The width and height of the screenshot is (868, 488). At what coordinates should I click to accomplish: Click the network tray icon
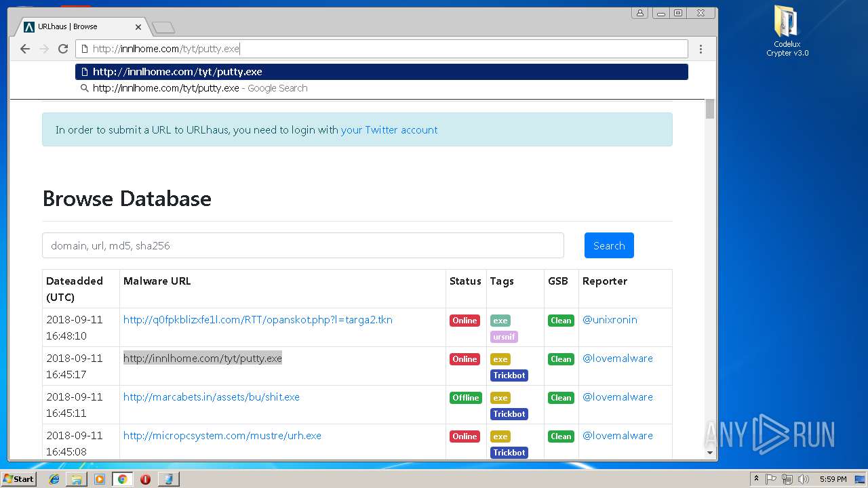click(x=787, y=479)
